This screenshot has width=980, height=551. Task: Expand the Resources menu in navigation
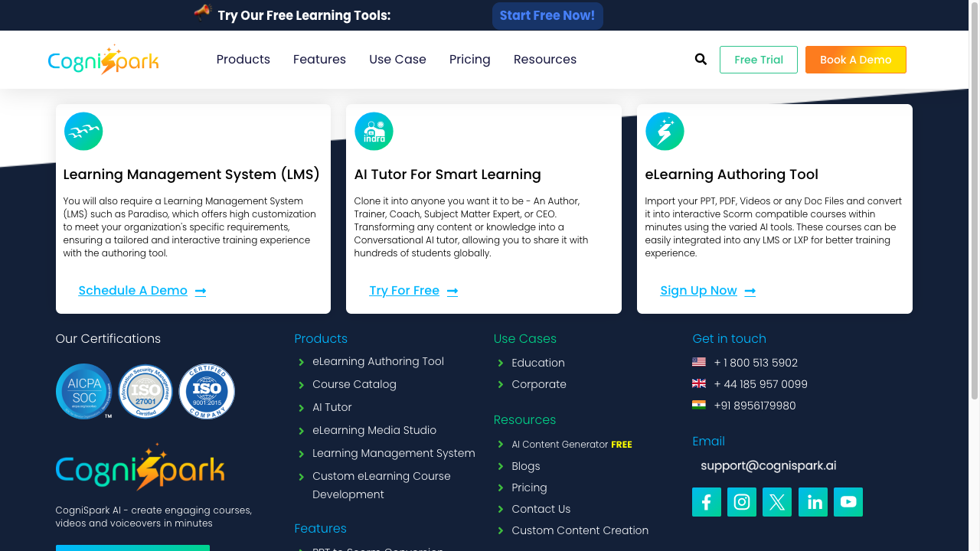click(544, 59)
